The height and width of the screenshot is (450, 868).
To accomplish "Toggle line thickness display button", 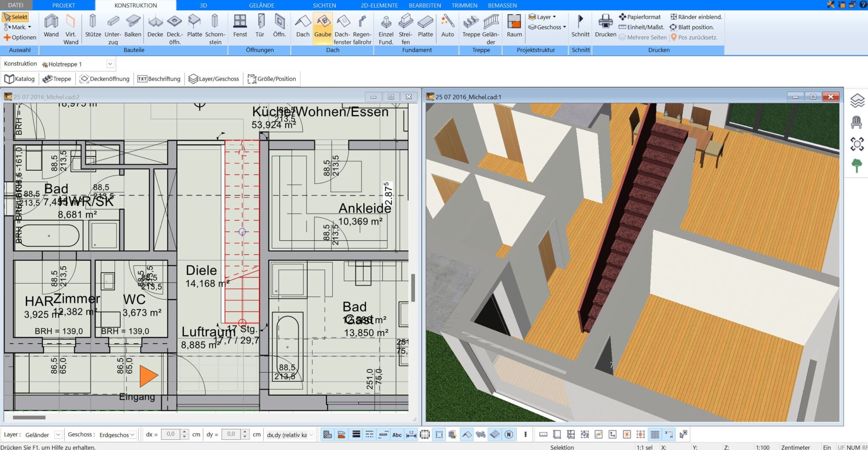I will tap(356, 434).
